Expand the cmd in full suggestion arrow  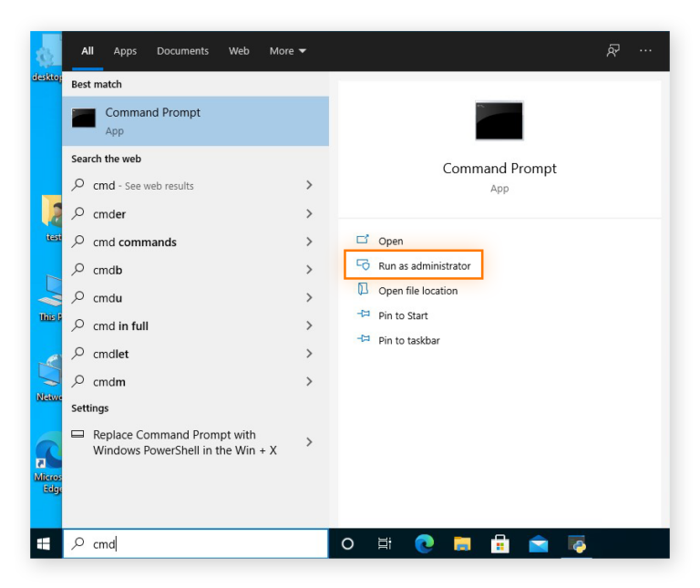[309, 325]
